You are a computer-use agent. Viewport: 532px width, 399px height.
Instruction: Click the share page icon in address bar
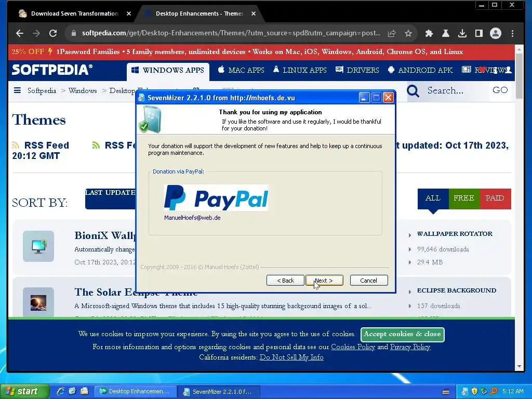click(392, 33)
